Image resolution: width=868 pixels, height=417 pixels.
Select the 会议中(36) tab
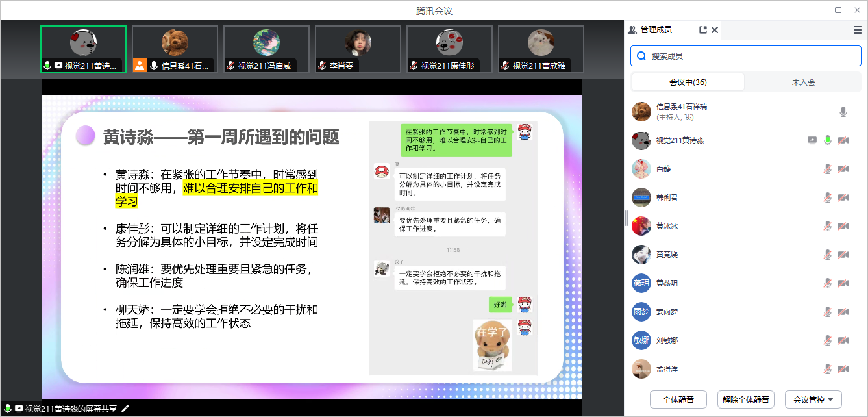[x=688, y=82]
